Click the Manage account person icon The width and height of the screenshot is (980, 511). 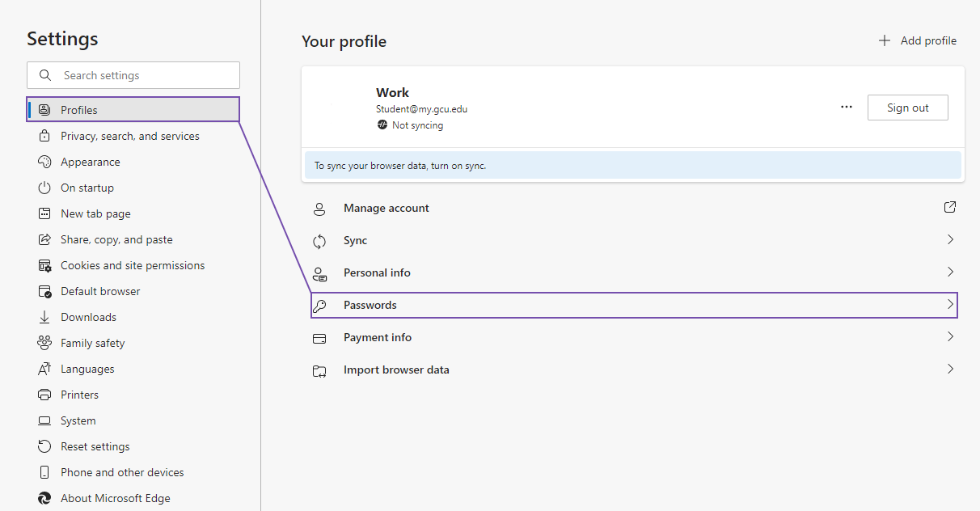(319, 209)
